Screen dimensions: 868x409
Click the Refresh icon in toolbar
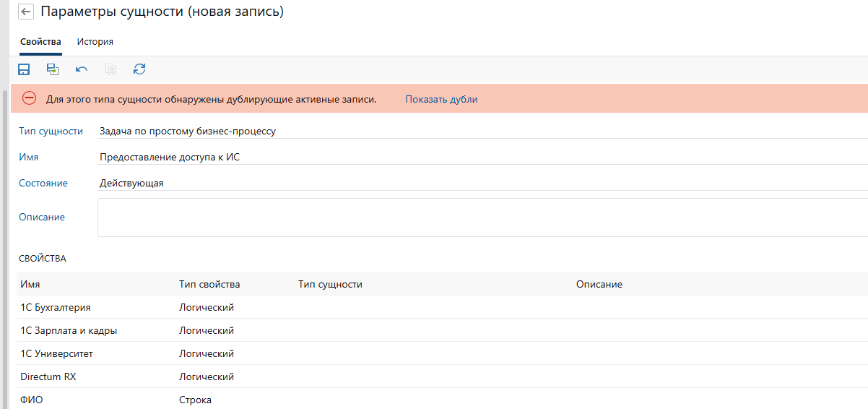click(139, 69)
